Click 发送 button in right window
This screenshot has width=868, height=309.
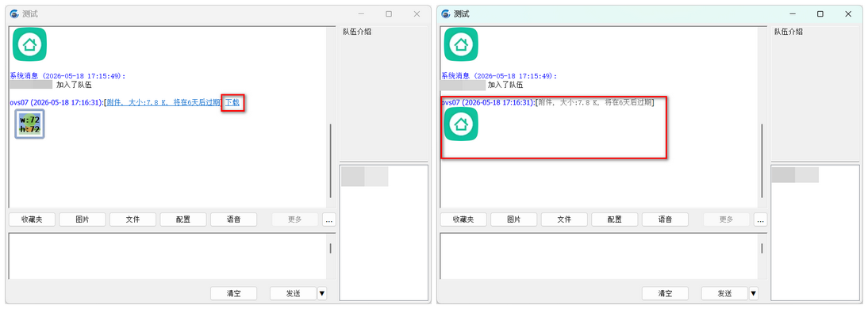click(x=724, y=293)
